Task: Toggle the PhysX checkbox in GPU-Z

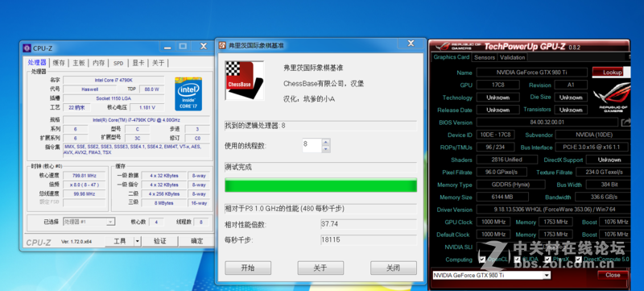Action: point(547,260)
